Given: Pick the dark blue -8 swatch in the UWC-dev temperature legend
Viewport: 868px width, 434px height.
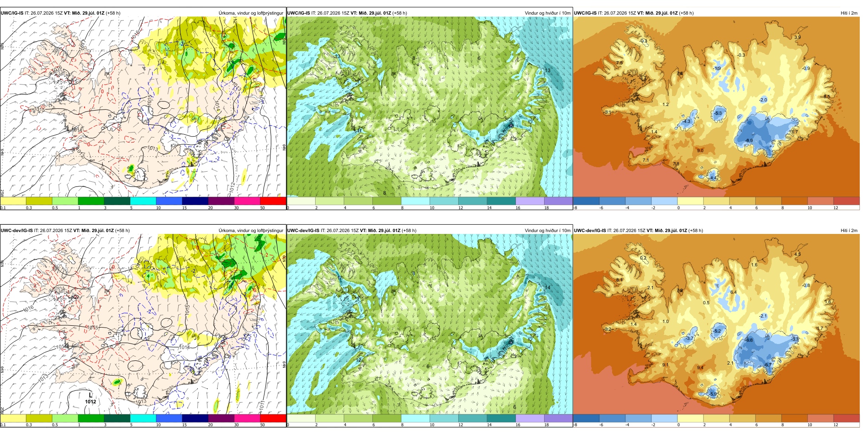Looking at the screenshot, I should point(586,418).
